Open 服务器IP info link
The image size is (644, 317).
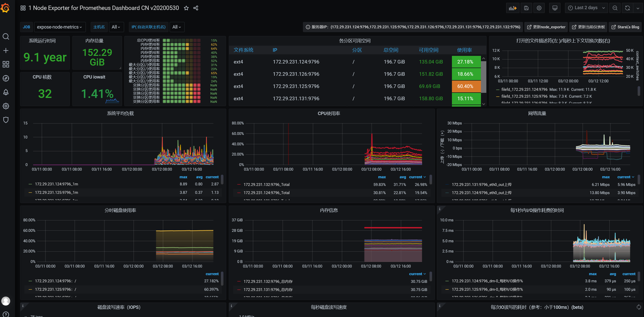413,27
